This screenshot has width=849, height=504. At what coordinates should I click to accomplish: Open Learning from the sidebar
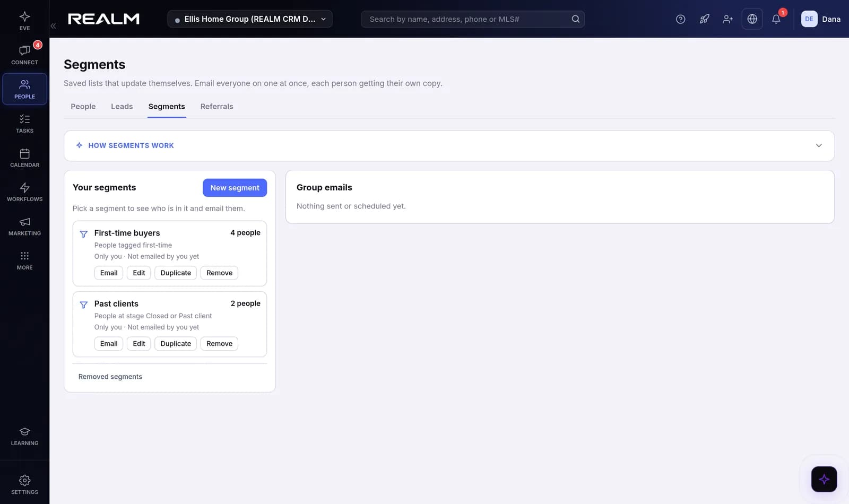(24, 436)
